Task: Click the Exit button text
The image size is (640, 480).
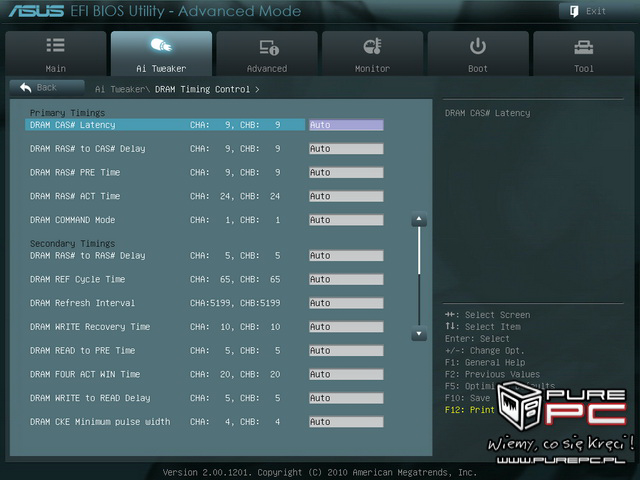Action: 596,11
